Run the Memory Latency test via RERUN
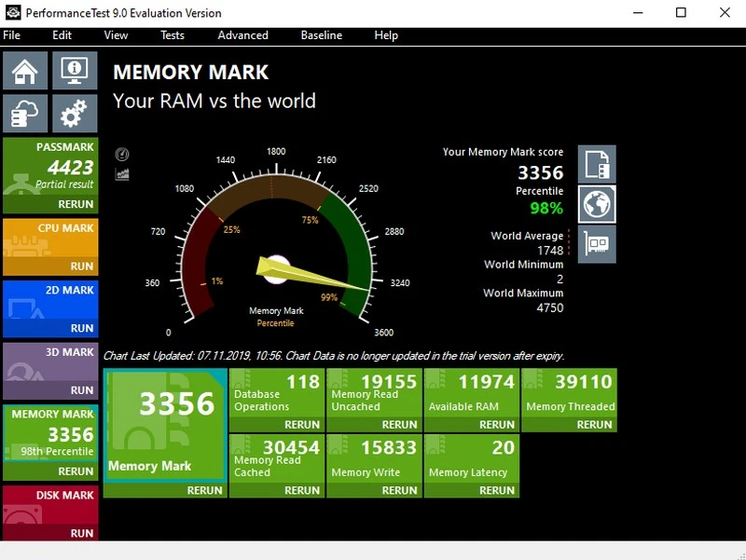 [497, 490]
